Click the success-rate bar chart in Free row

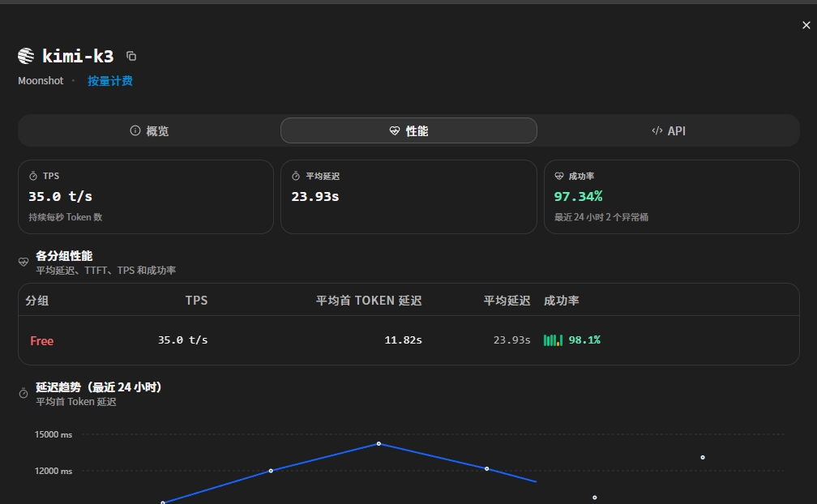(x=553, y=340)
